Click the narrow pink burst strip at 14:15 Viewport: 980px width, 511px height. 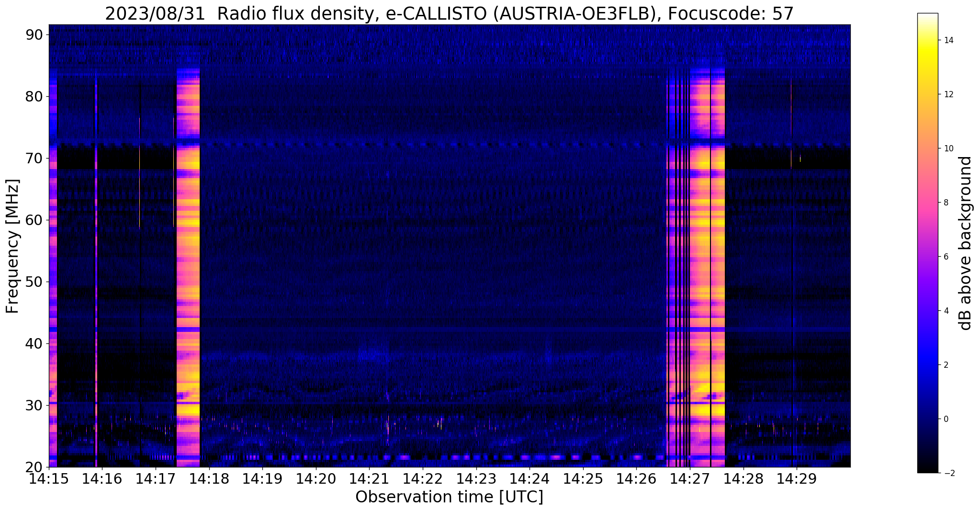tap(53, 268)
